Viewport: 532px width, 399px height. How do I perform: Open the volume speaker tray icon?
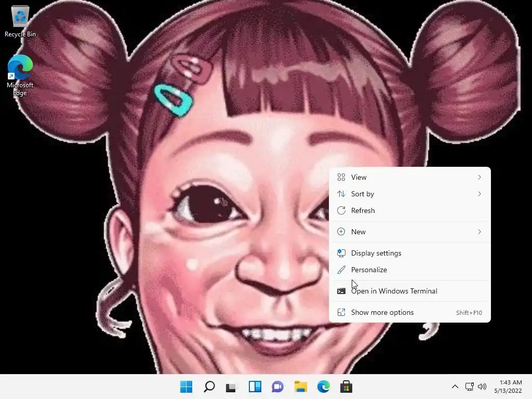pyautogui.click(x=482, y=387)
